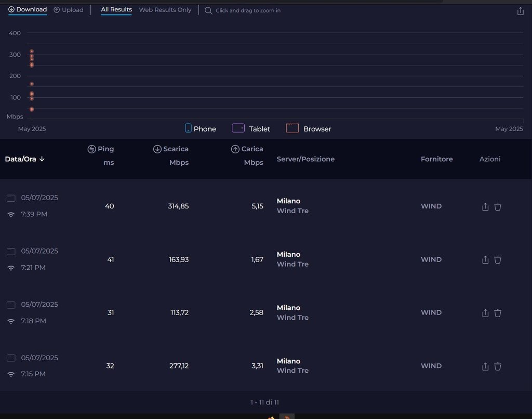This screenshot has width=532, height=419.
Task: Delete the 7:39 PM test result
Action: coord(498,207)
